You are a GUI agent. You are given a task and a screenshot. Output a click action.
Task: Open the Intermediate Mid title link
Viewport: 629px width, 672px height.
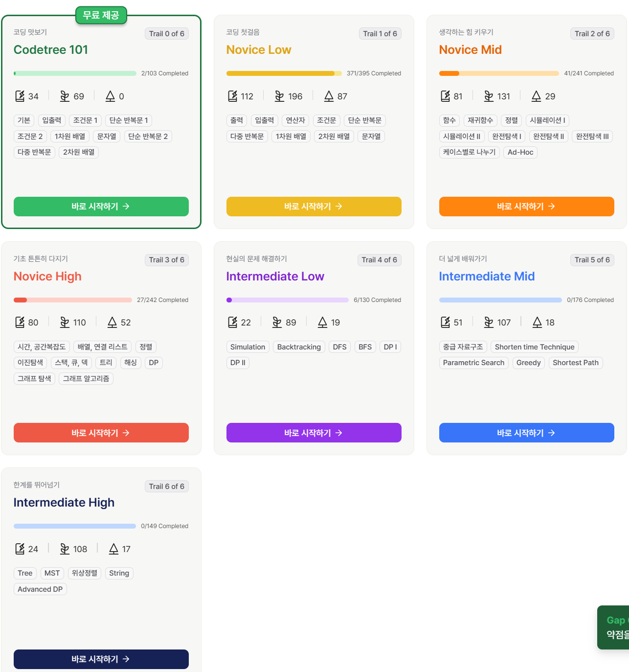(x=487, y=277)
